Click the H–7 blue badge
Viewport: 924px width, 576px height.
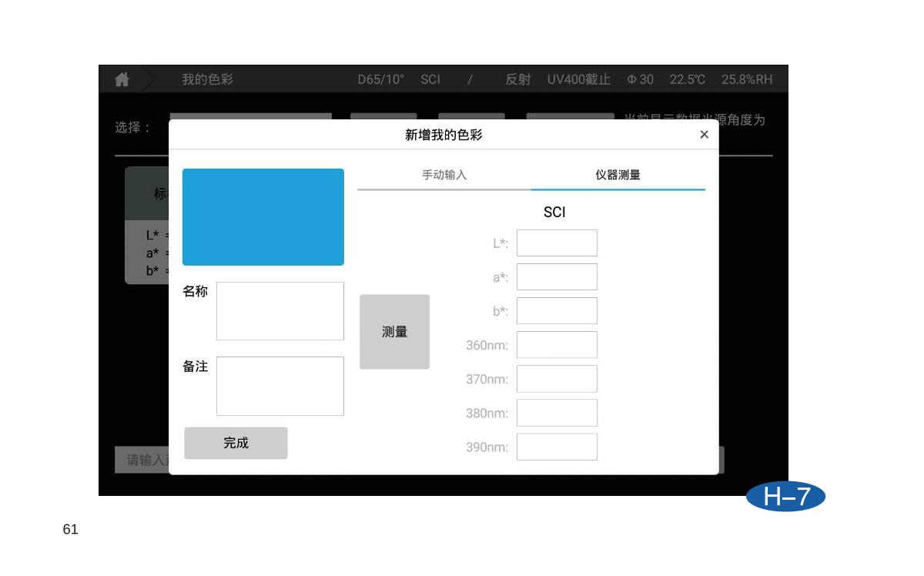(785, 497)
